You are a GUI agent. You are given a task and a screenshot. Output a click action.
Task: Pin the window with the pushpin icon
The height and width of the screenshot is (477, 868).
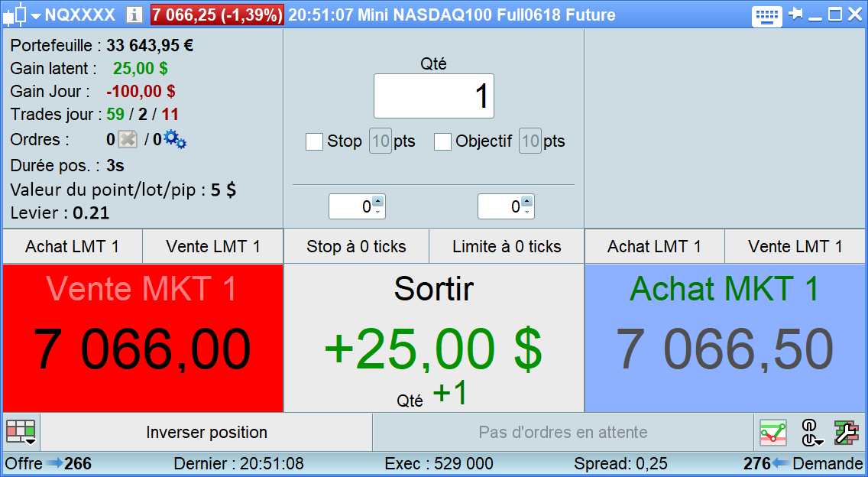tap(795, 14)
